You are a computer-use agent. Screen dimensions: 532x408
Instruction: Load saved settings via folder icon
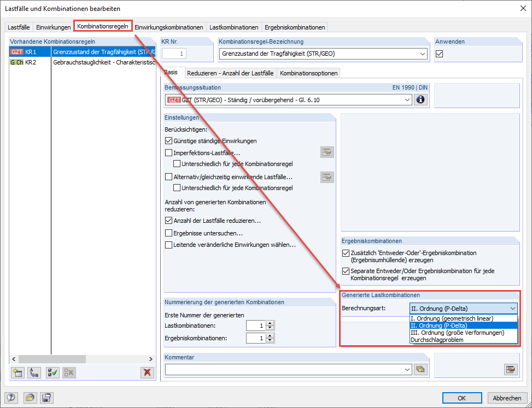(x=30, y=398)
